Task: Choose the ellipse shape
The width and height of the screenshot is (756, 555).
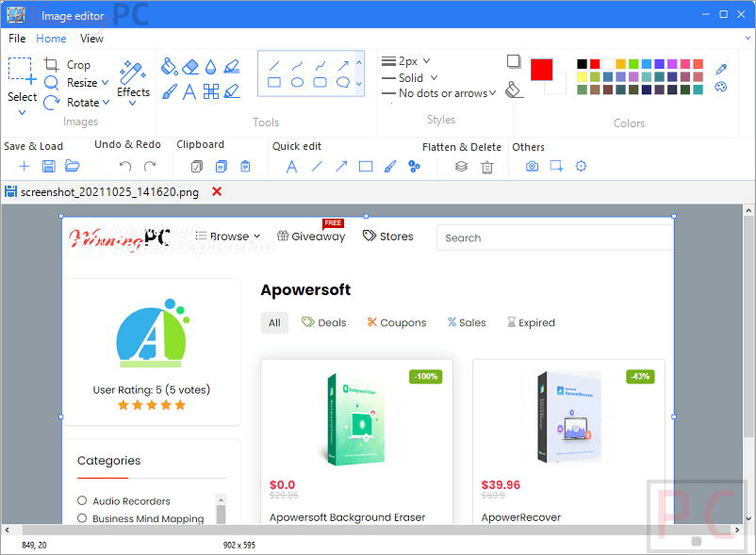Action: pyautogui.click(x=298, y=82)
